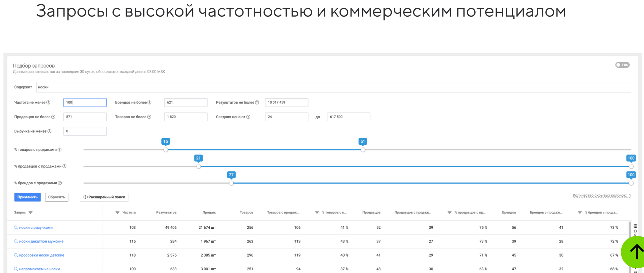Open the 'носки декатлон мужские' query link
Screen dimensions: 644x273
[41, 242]
